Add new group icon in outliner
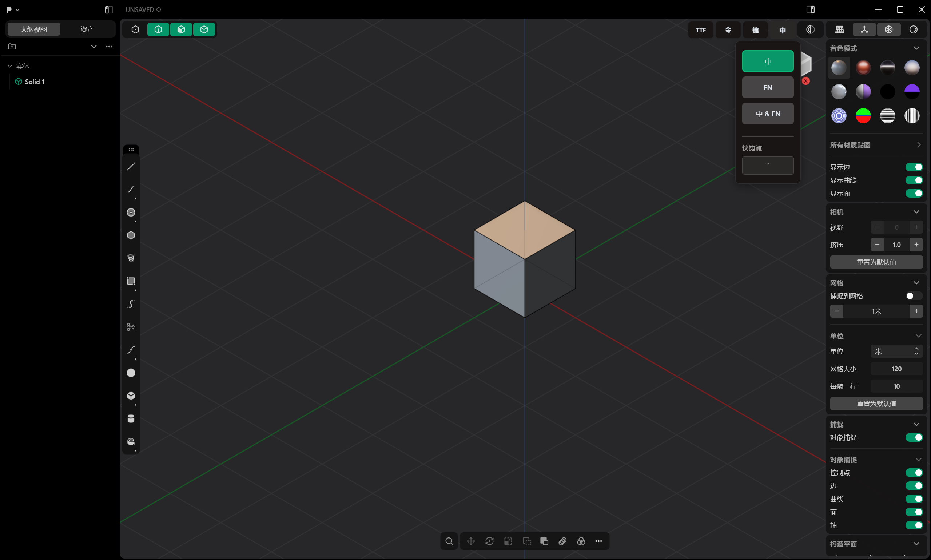The height and width of the screenshot is (560, 931). tap(12, 47)
